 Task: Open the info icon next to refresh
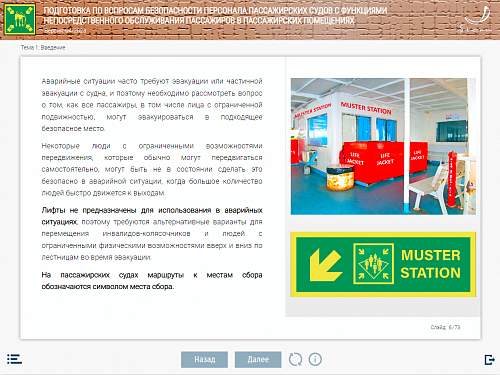(315, 359)
